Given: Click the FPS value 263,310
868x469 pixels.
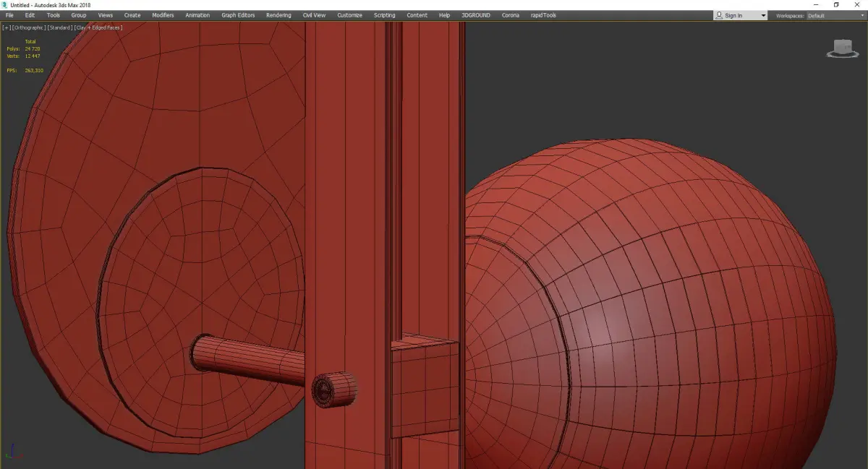Looking at the screenshot, I should 34,70.
